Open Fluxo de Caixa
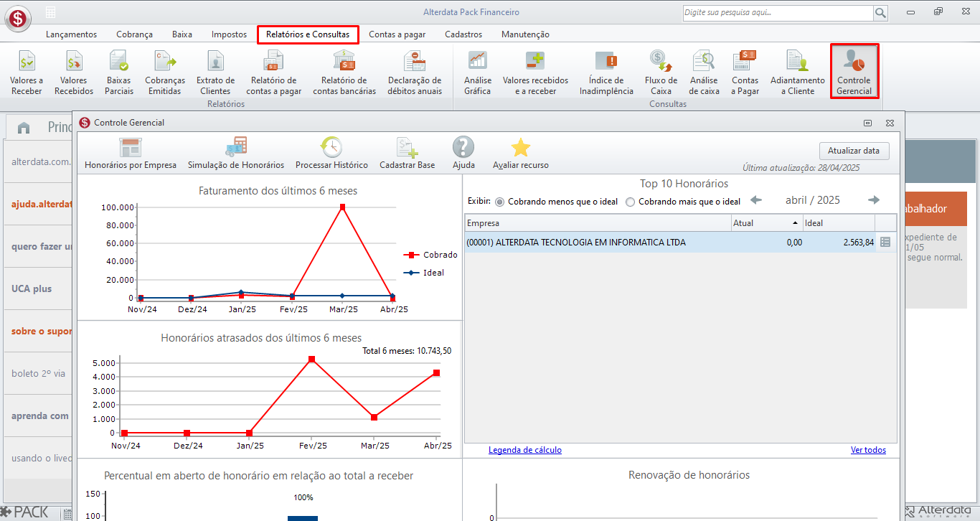 point(661,72)
